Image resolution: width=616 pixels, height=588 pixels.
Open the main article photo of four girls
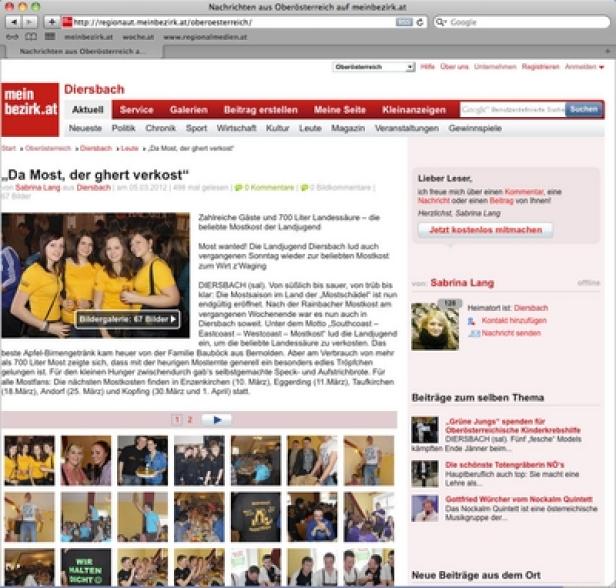pyautogui.click(x=95, y=275)
